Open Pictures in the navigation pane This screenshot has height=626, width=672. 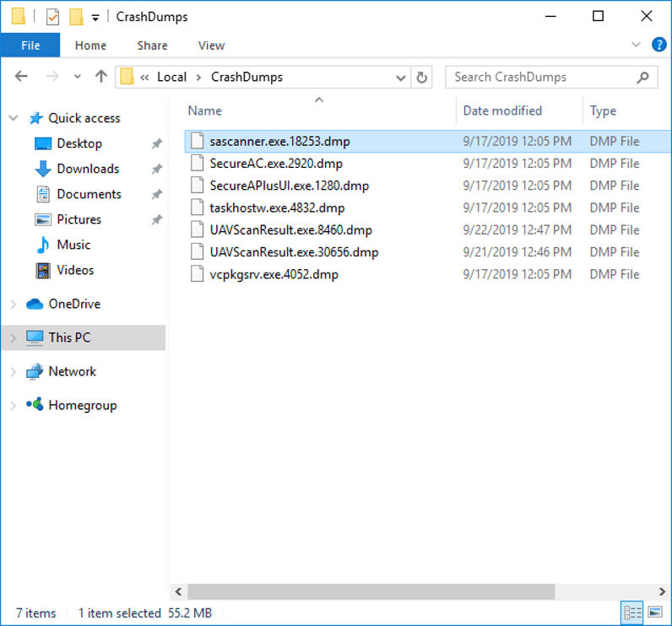click(x=79, y=219)
